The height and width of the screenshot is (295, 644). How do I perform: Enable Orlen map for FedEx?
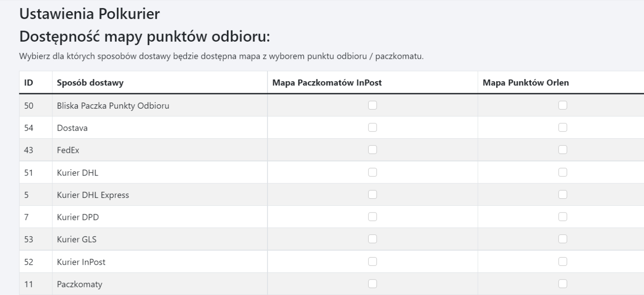coord(562,149)
